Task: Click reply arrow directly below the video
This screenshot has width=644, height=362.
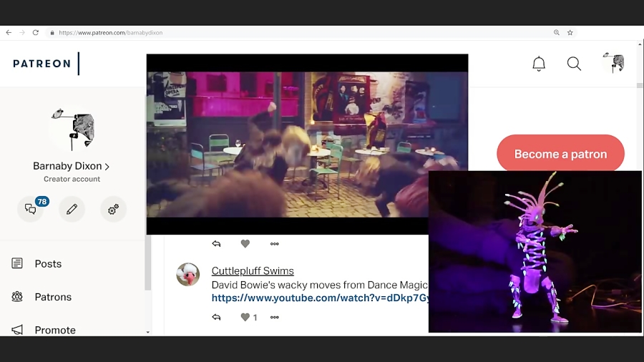Action: tap(216, 244)
